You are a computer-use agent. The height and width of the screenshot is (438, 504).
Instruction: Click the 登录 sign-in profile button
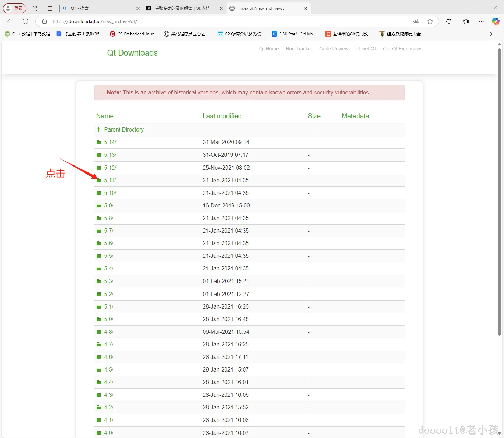pyautogui.click(x=15, y=8)
